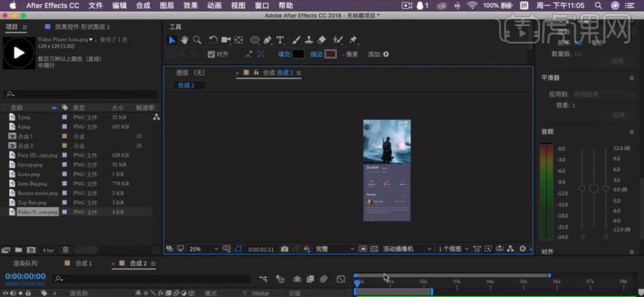Toggle mask and shape path visibility
This screenshot has height=297, width=644.
coord(239,249)
